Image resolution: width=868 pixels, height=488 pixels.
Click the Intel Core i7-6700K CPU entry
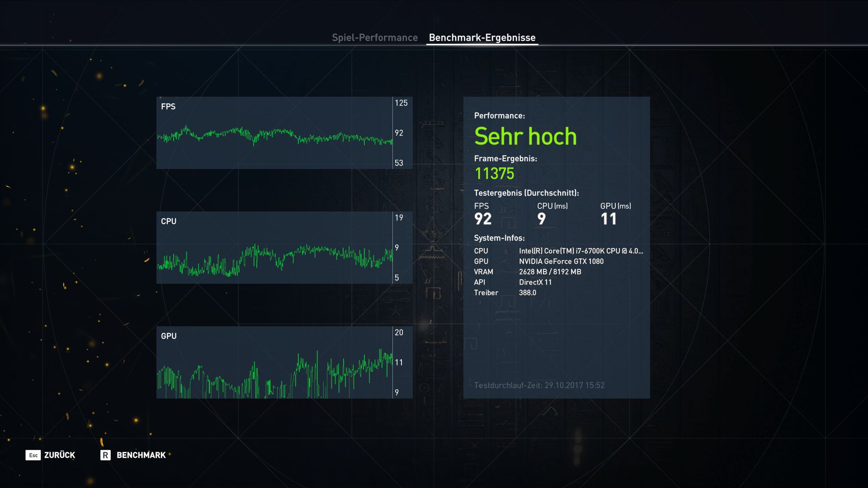[581, 251]
